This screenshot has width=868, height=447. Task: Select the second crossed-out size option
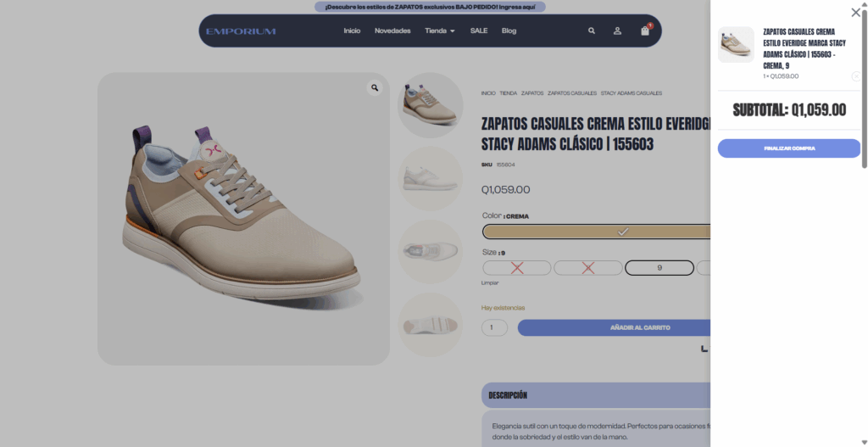588,268
